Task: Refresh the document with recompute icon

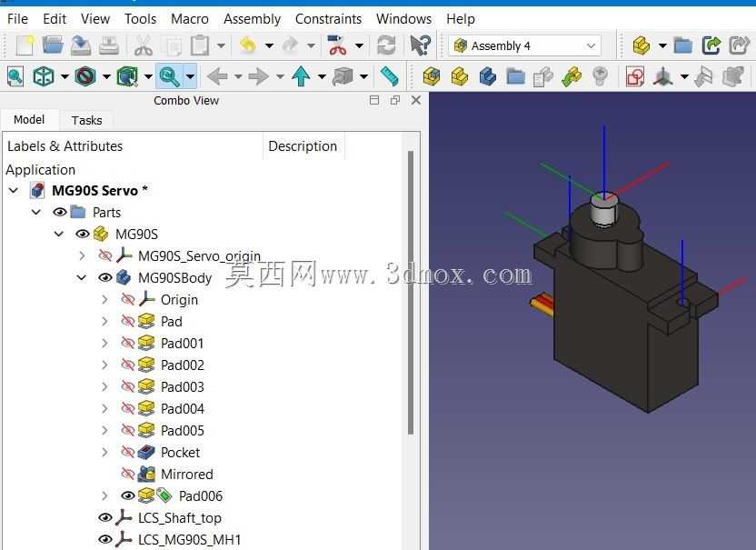Action: point(386,45)
